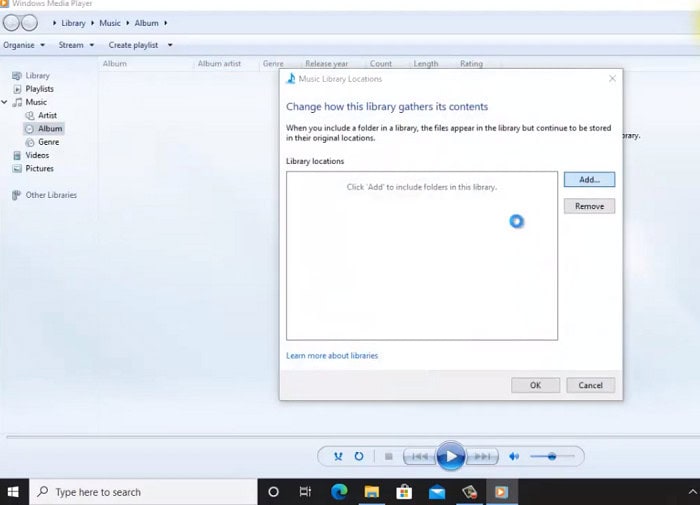Click Library in the breadcrumb path
This screenshot has width=700, height=505.
coord(73,23)
